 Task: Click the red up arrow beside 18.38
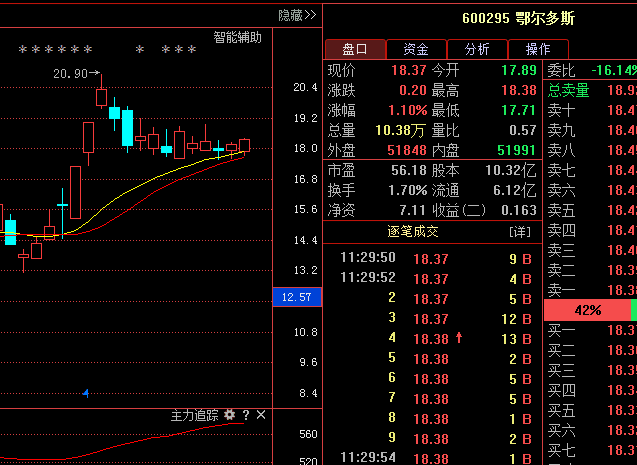[x=459, y=338]
